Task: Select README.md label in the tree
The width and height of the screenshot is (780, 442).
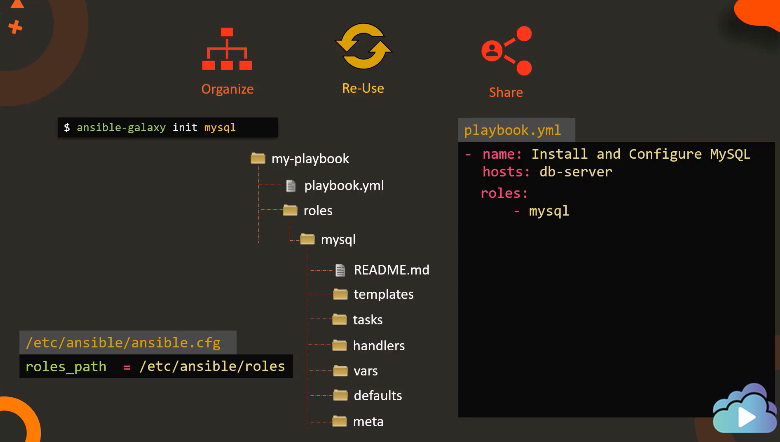Action: (391, 270)
